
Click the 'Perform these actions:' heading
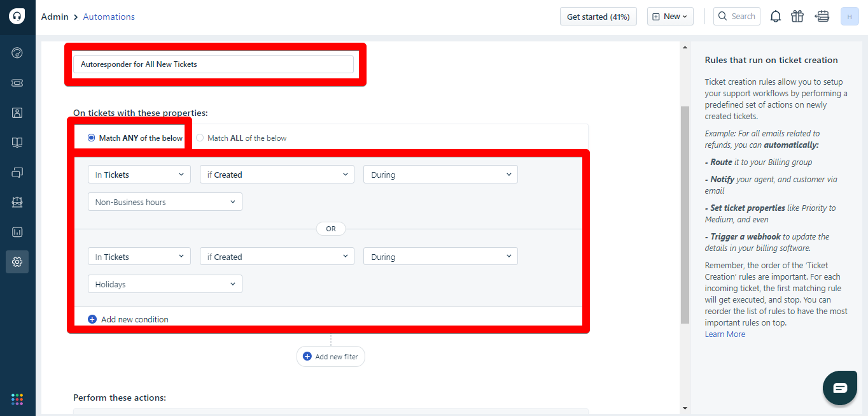tap(120, 398)
